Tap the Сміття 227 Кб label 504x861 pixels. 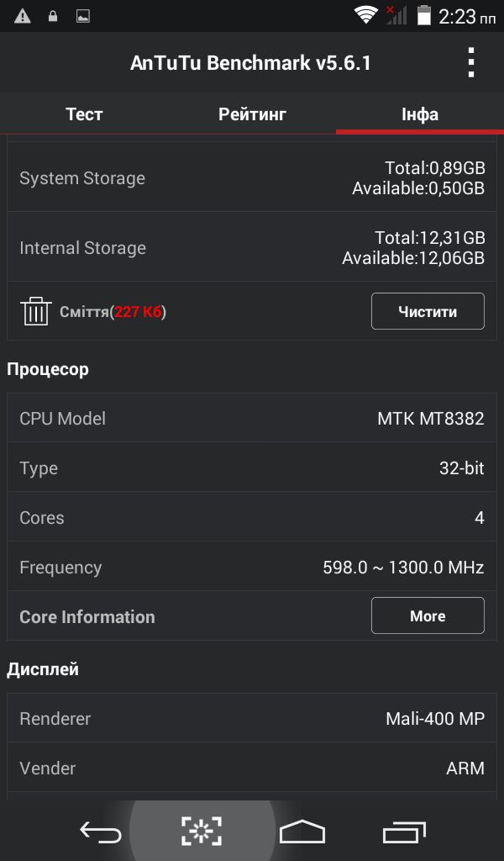(x=113, y=312)
